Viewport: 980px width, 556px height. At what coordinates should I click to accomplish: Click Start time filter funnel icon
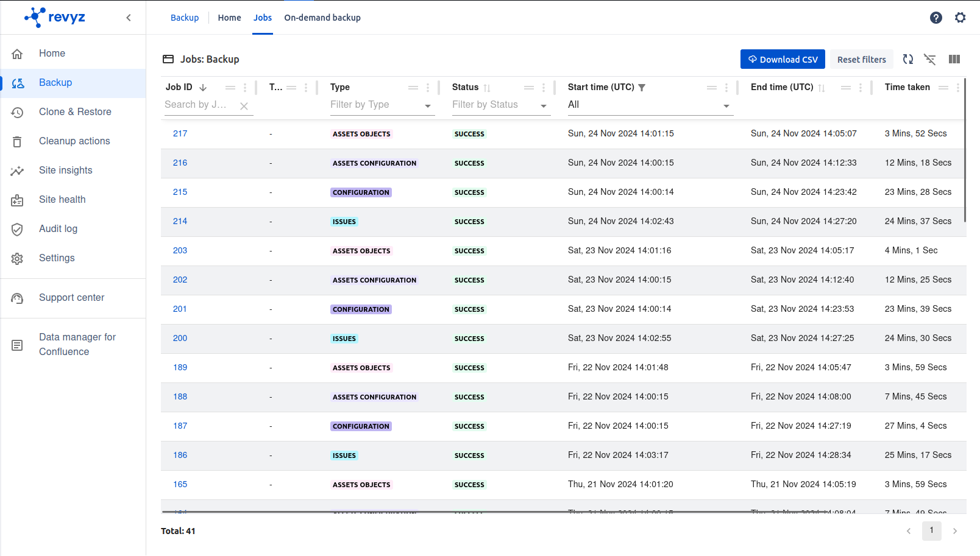(x=642, y=88)
